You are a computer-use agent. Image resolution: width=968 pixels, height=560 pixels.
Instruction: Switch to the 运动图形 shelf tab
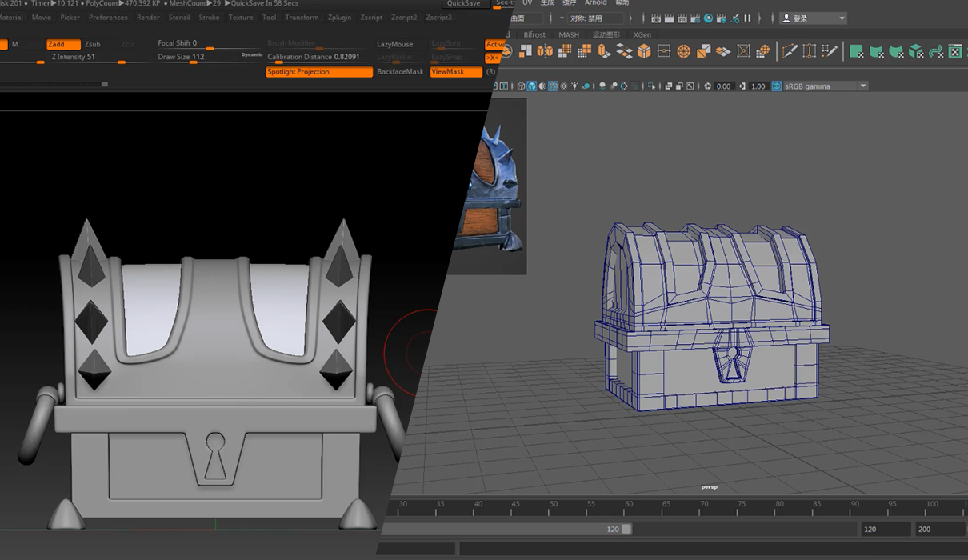(x=606, y=34)
